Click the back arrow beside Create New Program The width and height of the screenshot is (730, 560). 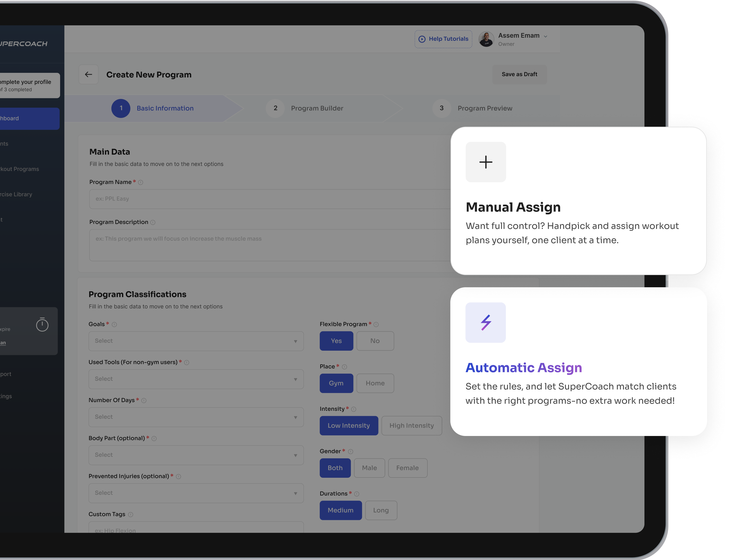point(88,74)
